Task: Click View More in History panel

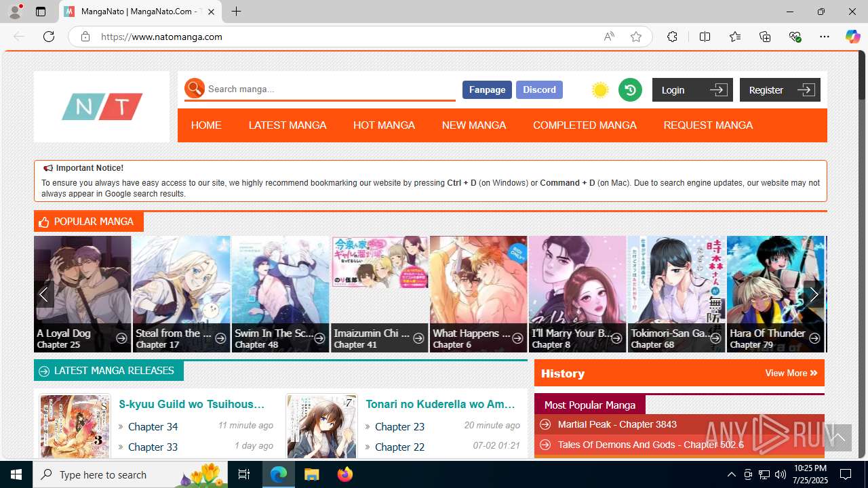Action: point(791,373)
